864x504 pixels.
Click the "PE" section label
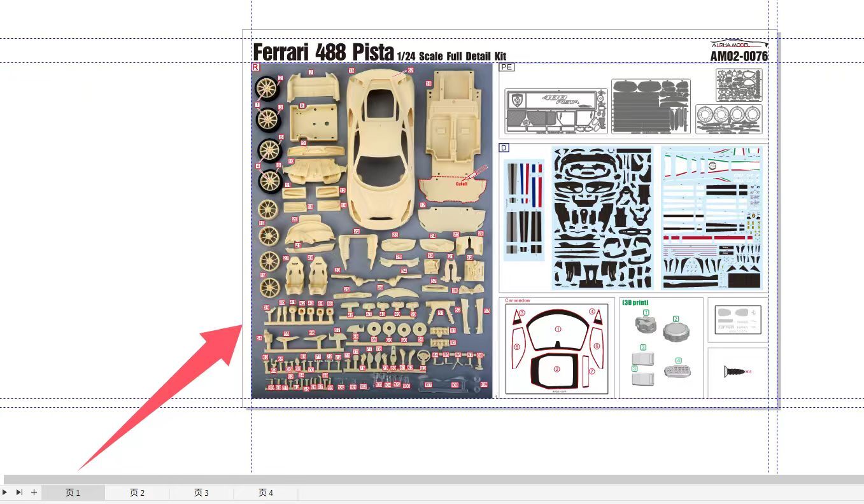(507, 67)
